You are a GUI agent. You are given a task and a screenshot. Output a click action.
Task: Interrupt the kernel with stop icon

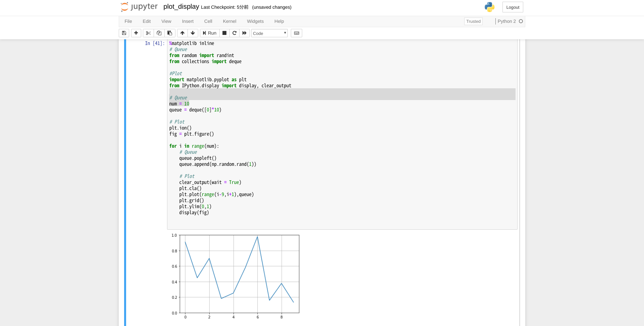tap(224, 33)
